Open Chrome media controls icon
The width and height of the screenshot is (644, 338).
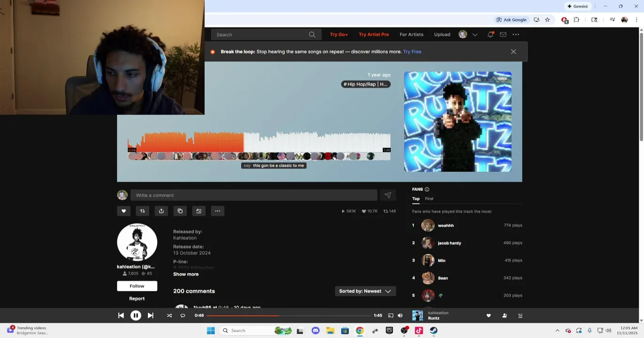612,20
